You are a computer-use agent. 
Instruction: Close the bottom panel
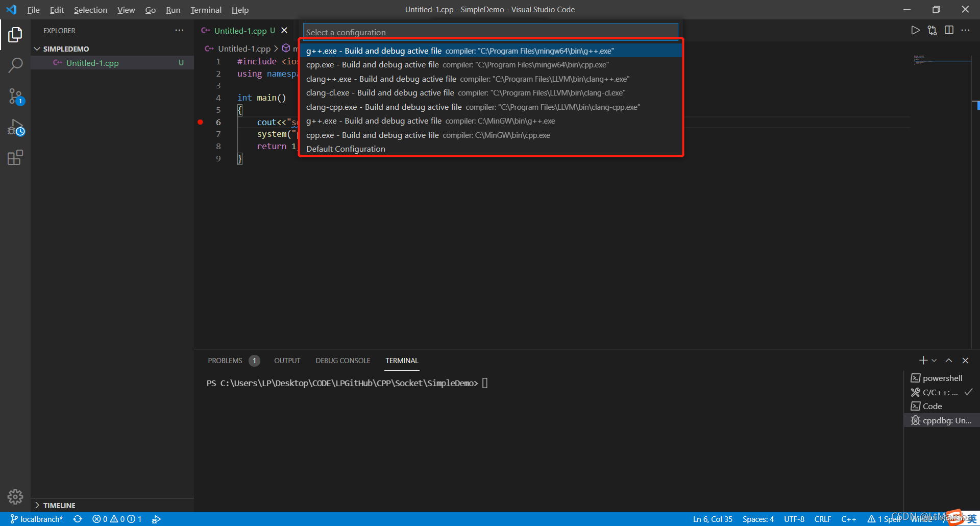tap(965, 361)
